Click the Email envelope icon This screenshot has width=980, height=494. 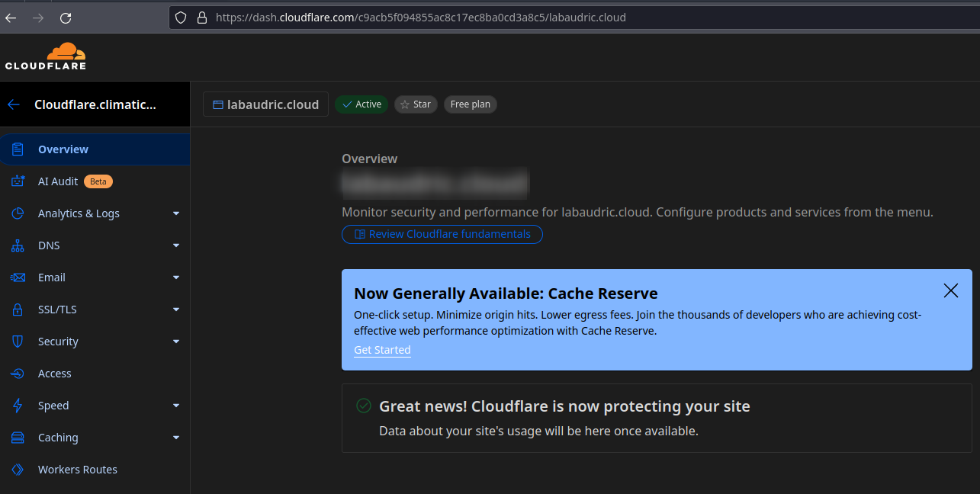coord(18,277)
